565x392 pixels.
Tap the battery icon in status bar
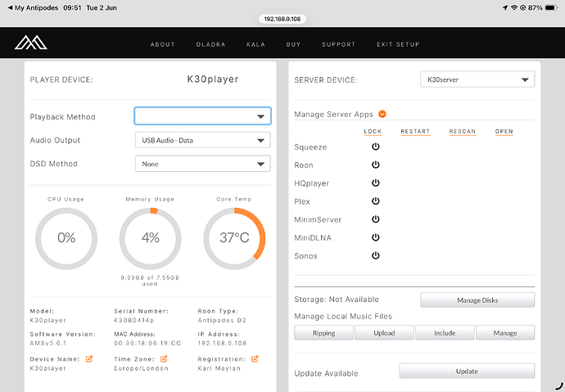tap(551, 7)
